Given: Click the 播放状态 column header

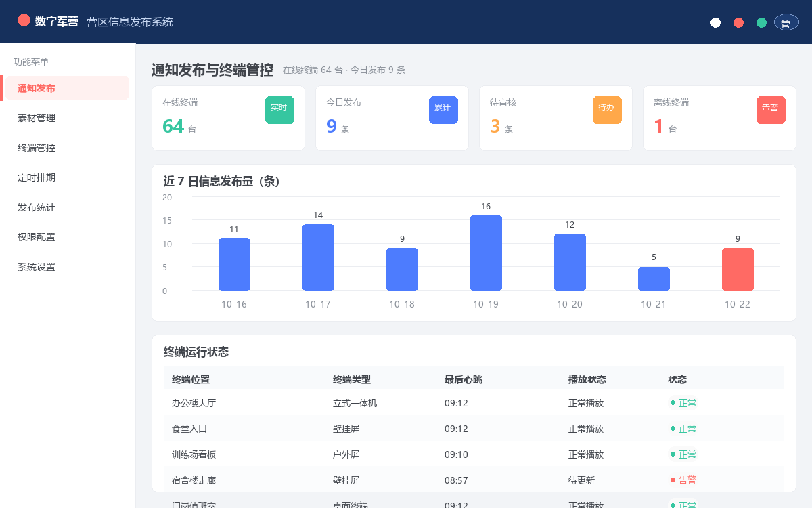Looking at the screenshot, I should pos(587,379).
